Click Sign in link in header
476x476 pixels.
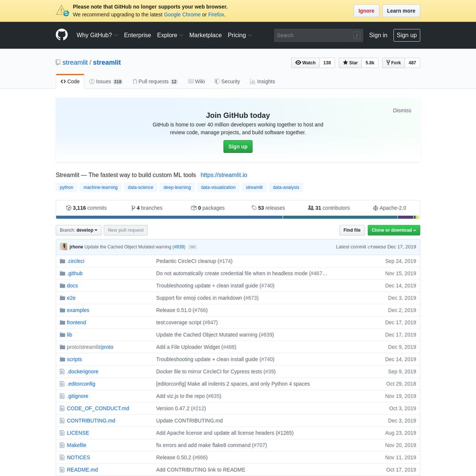(378, 35)
